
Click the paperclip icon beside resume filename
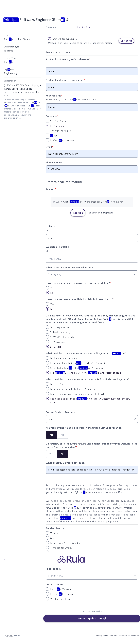click(54, 202)
